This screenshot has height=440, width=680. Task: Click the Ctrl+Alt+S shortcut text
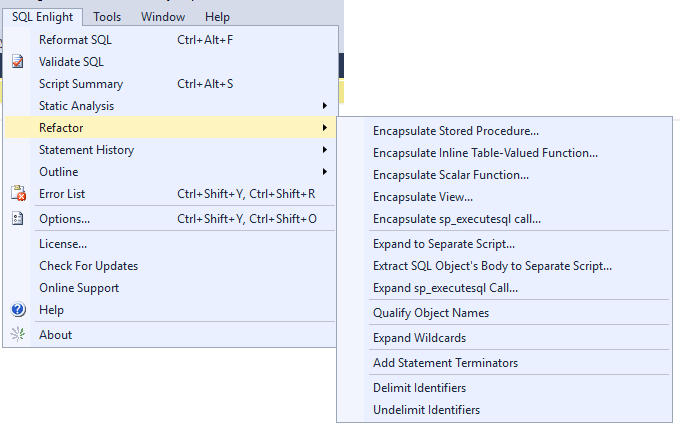click(205, 84)
